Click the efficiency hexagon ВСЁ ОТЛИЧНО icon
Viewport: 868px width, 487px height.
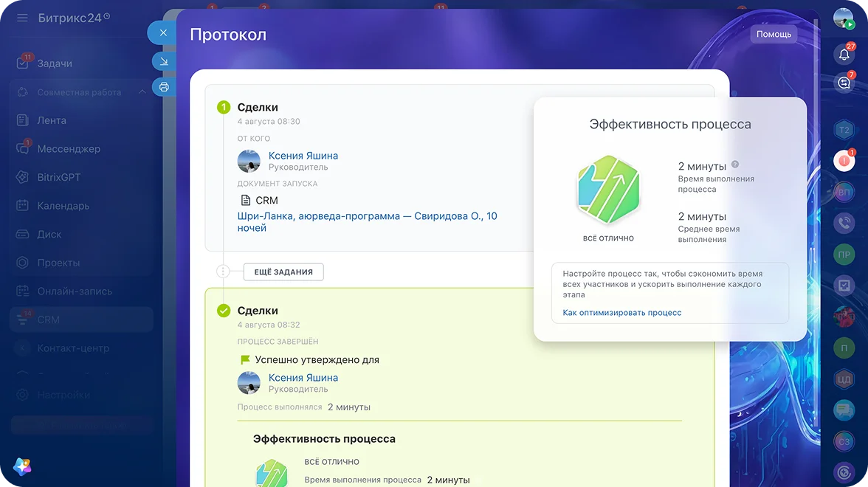[x=608, y=190]
